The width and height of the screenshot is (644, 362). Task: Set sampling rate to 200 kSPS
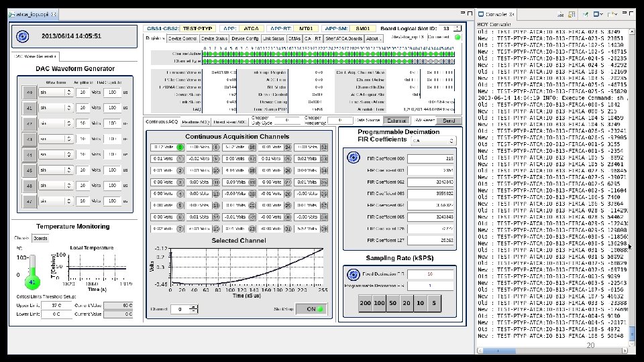365,303
